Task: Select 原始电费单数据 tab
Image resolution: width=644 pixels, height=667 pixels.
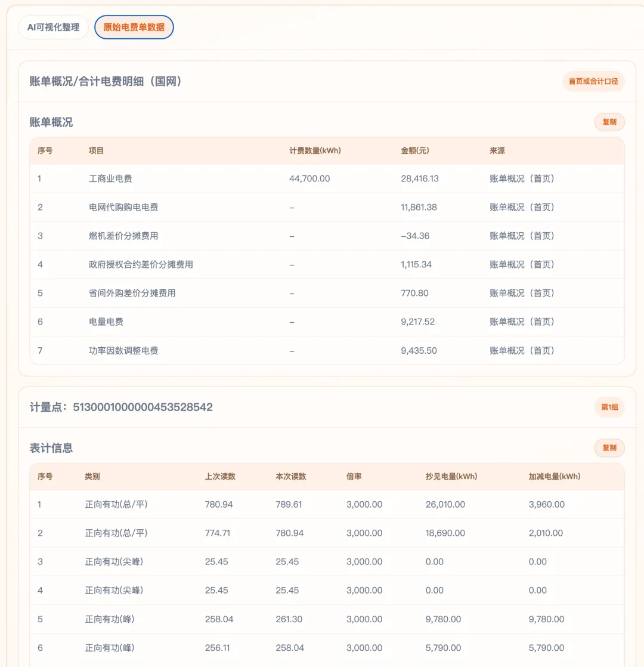Action: (134, 27)
